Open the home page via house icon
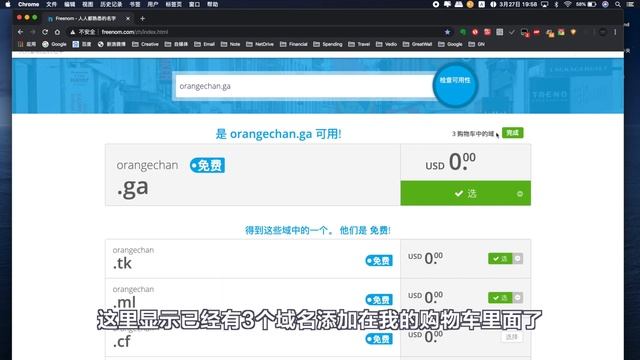 pos(57,32)
